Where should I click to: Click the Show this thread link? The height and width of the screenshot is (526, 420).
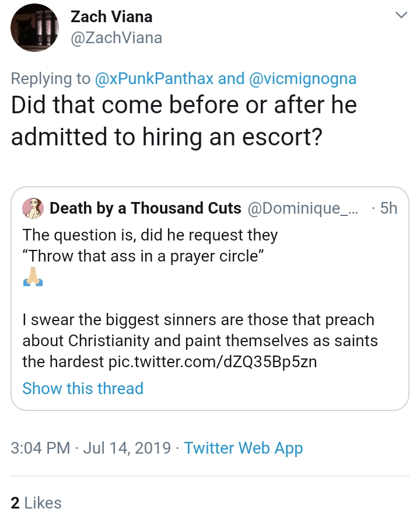[x=83, y=388]
